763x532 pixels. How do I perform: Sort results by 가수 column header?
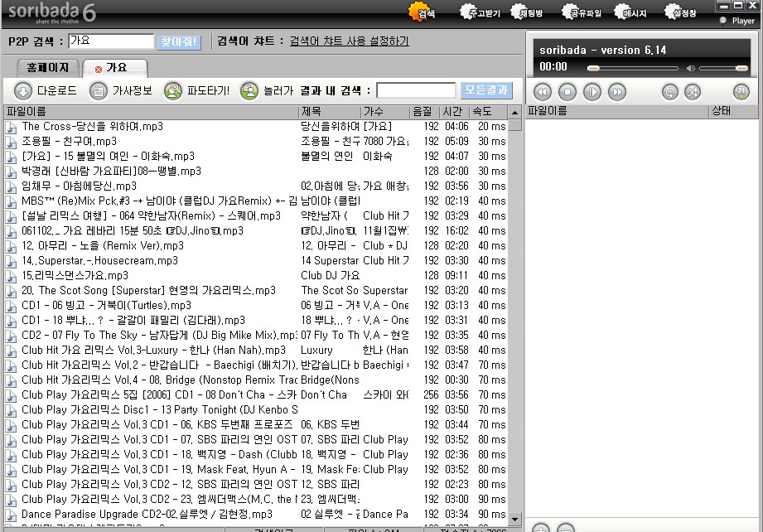tap(385, 112)
